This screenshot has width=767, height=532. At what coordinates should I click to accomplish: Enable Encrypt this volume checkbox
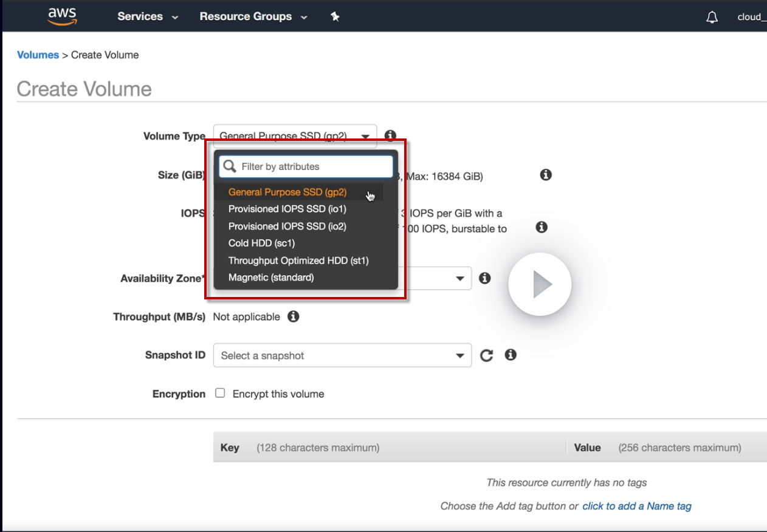[x=220, y=393]
